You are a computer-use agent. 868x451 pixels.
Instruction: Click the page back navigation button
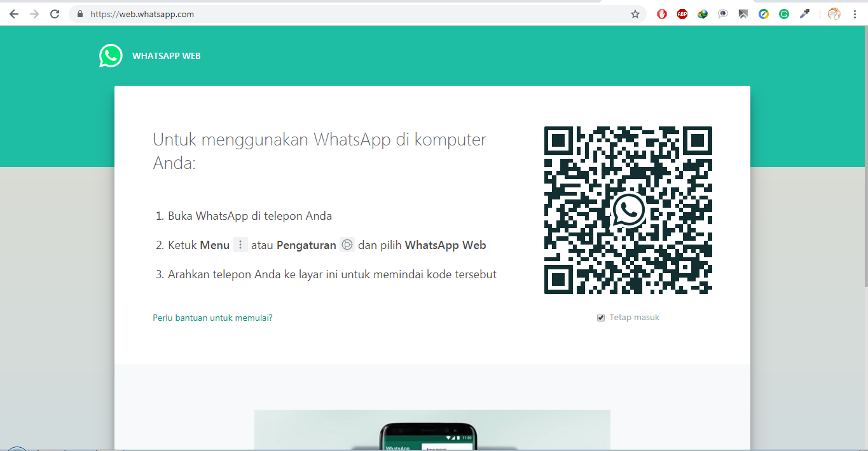[x=13, y=13]
